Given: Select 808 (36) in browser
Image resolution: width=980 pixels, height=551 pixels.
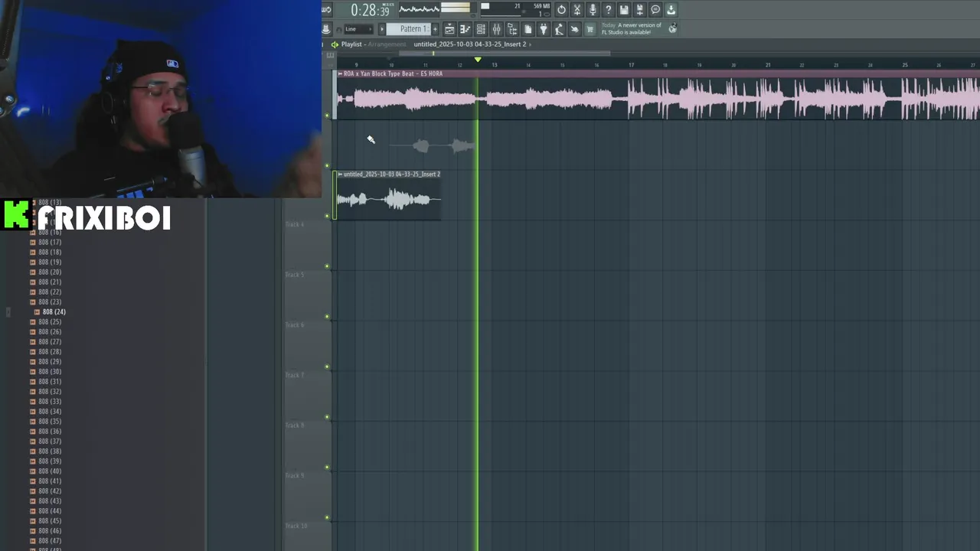Looking at the screenshot, I should coord(50,431).
